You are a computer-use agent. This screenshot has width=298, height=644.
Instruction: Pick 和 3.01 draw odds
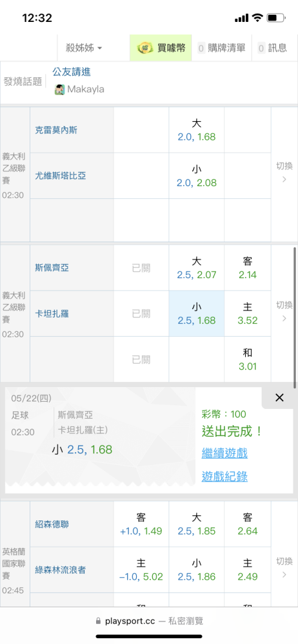(x=248, y=359)
